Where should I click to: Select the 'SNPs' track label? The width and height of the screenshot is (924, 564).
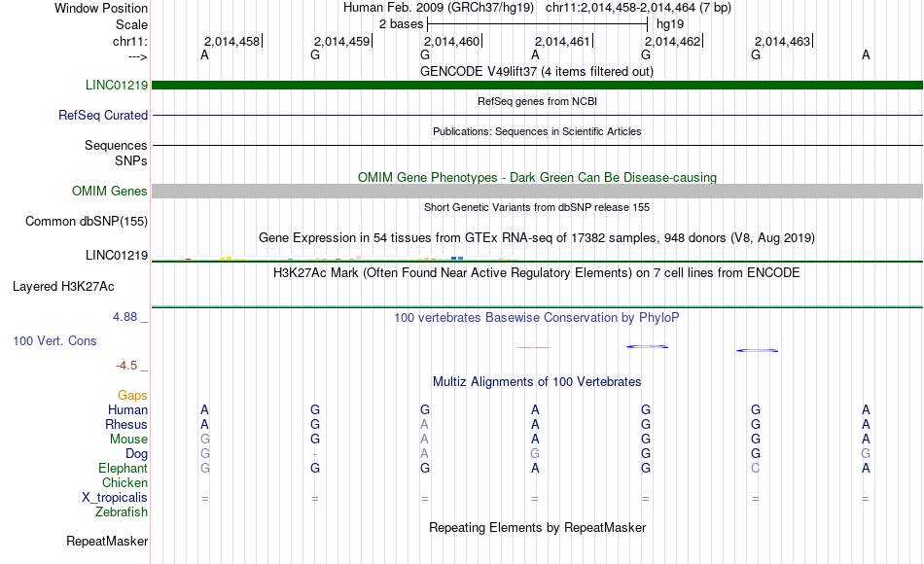tap(131, 160)
